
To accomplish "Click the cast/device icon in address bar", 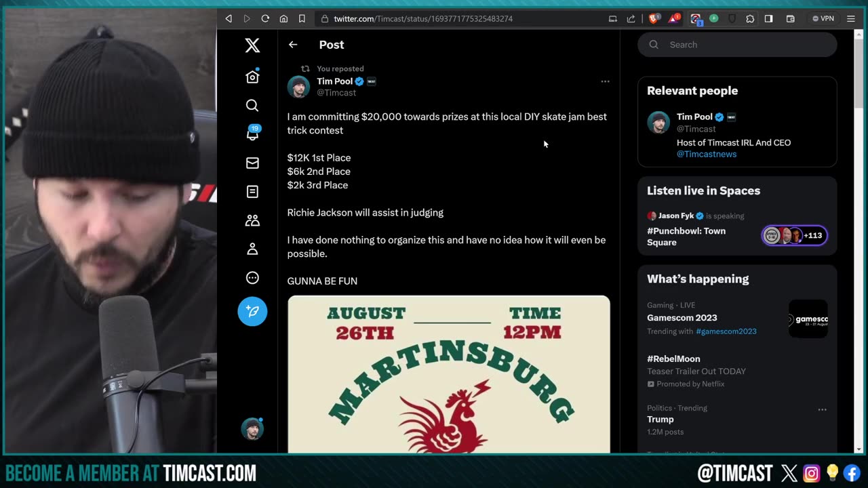I will click(613, 19).
